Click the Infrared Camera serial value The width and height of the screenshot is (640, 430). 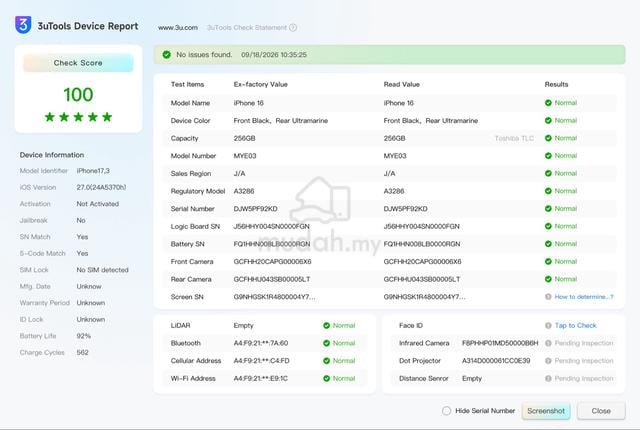[x=500, y=343]
